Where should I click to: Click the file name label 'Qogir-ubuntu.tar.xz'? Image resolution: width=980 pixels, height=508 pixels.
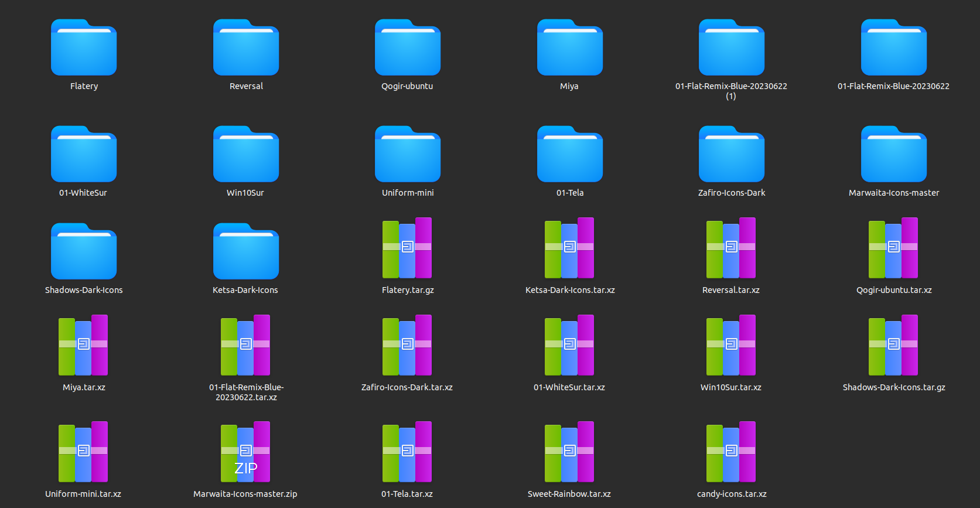click(x=894, y=290)
